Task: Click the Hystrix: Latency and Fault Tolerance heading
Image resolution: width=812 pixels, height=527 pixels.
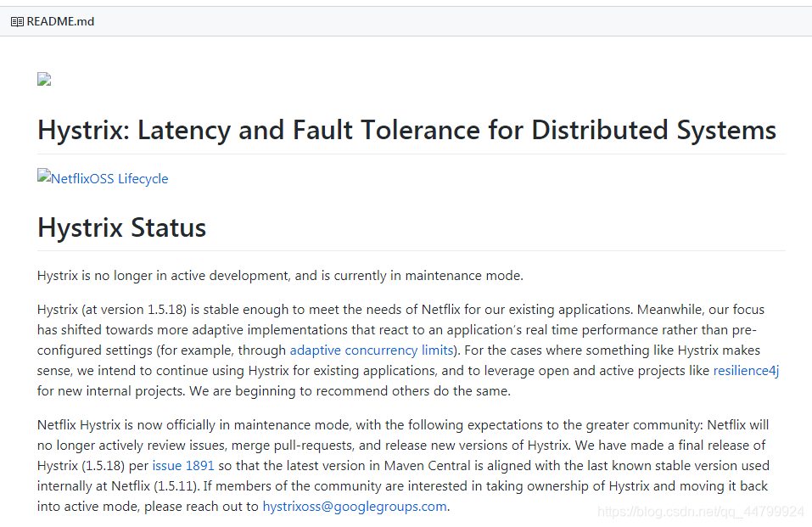Action: [x=406, y=130]
